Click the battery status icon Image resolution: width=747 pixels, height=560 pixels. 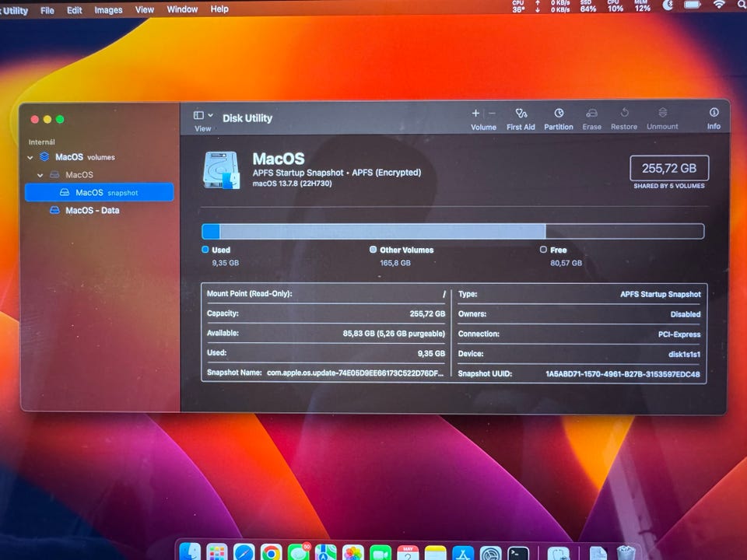tap(693, 5)
